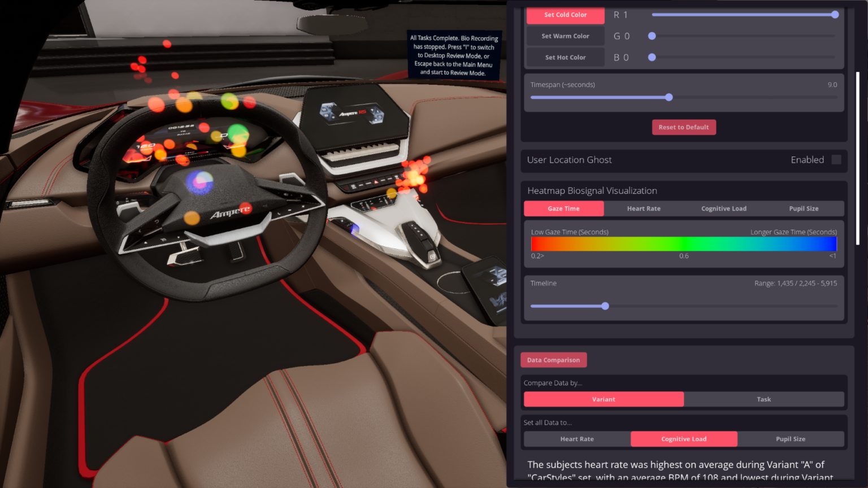
Task: Select the Gaze Time visualization tab
Action: click(563, 208)
